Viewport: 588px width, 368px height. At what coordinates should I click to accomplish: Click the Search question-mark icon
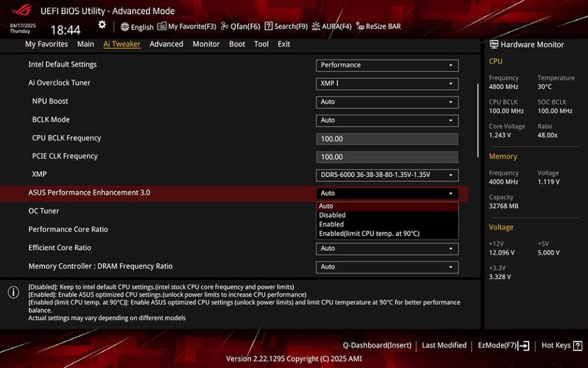(x=268, y=26)
